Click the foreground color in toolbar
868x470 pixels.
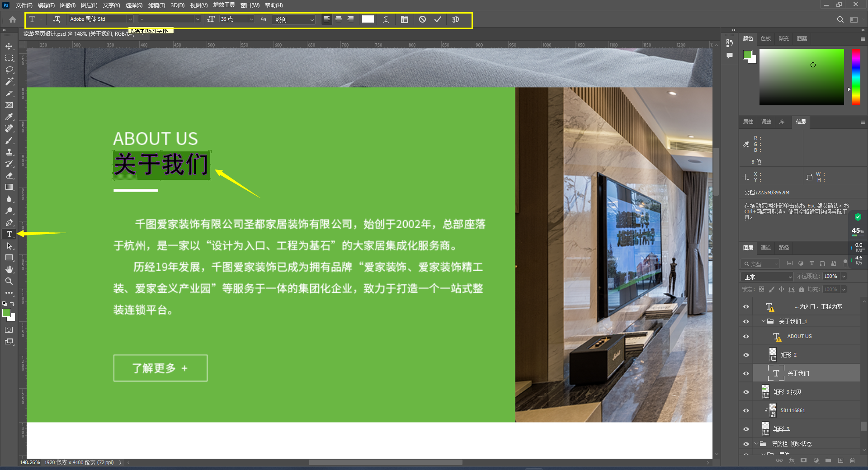6,313
